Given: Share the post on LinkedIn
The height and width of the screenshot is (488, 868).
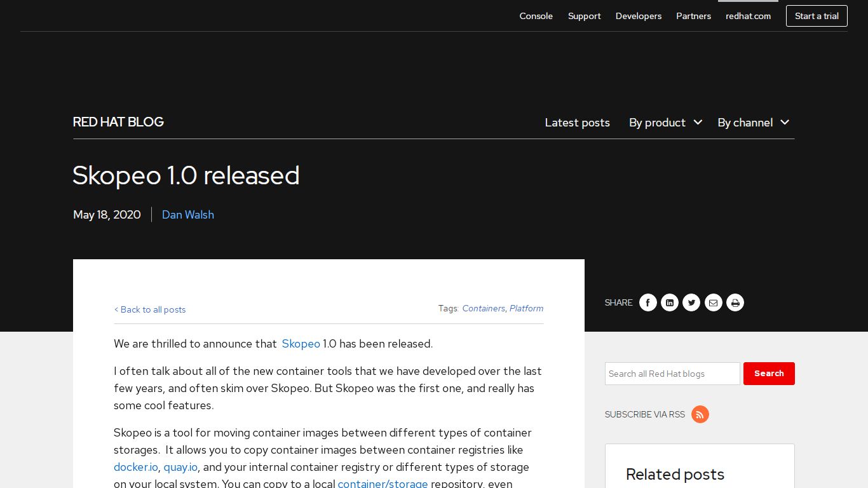Looking at the screenshot, I should pyautogui.click(x=670, y=302).
